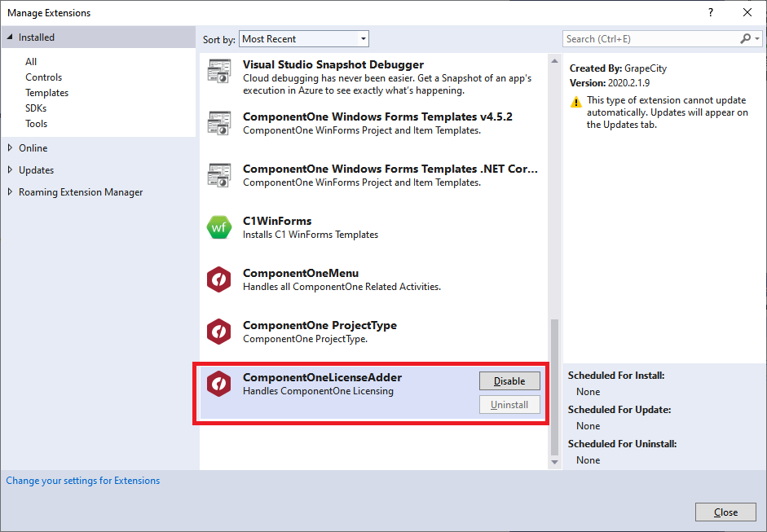Click the scrollbar down arrow
Viewport: 767px width, 532px height.
[554, 462]
